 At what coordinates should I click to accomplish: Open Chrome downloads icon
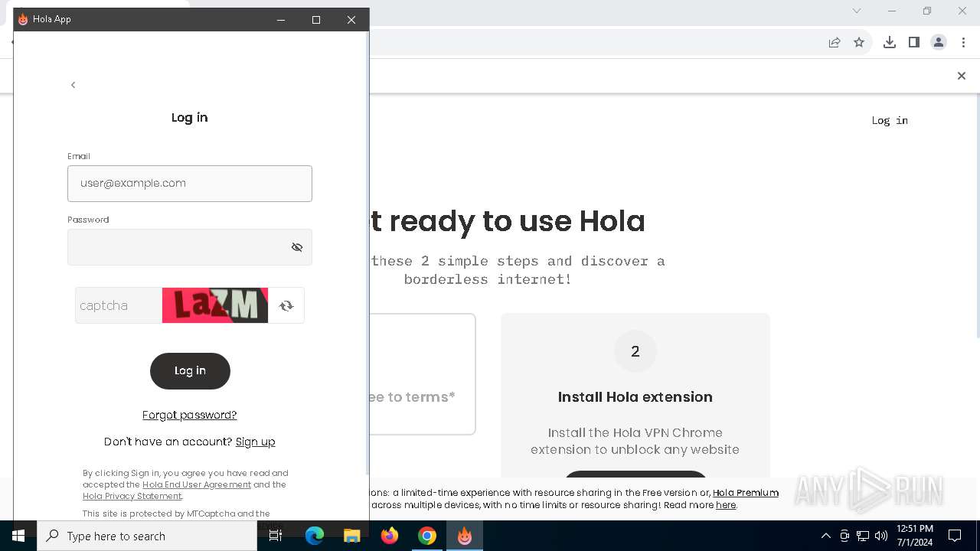pyautogui.click(x=890, y=43)
